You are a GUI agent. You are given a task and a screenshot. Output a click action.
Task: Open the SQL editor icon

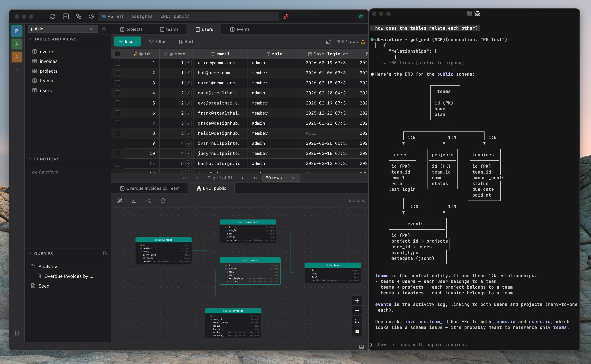click(66, 16)
